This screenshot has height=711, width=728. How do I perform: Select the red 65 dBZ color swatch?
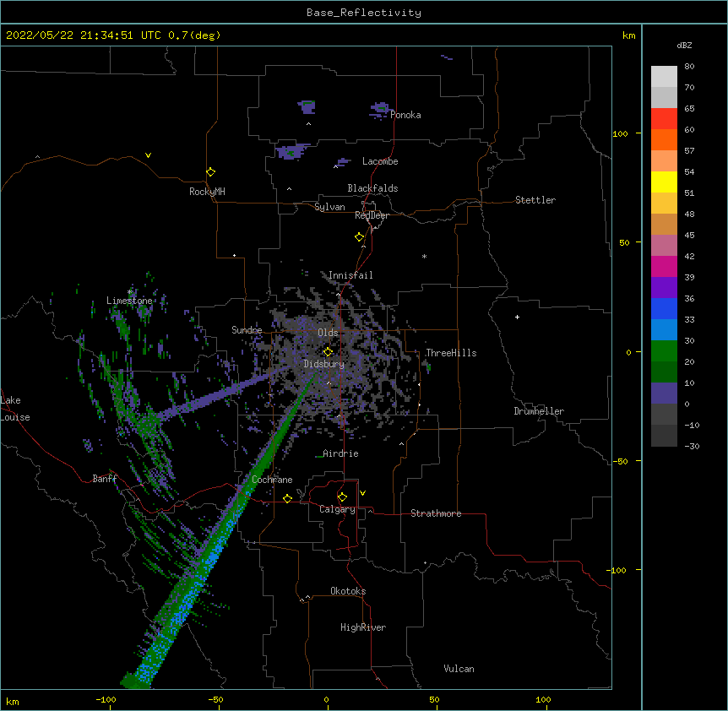[664, 118]
